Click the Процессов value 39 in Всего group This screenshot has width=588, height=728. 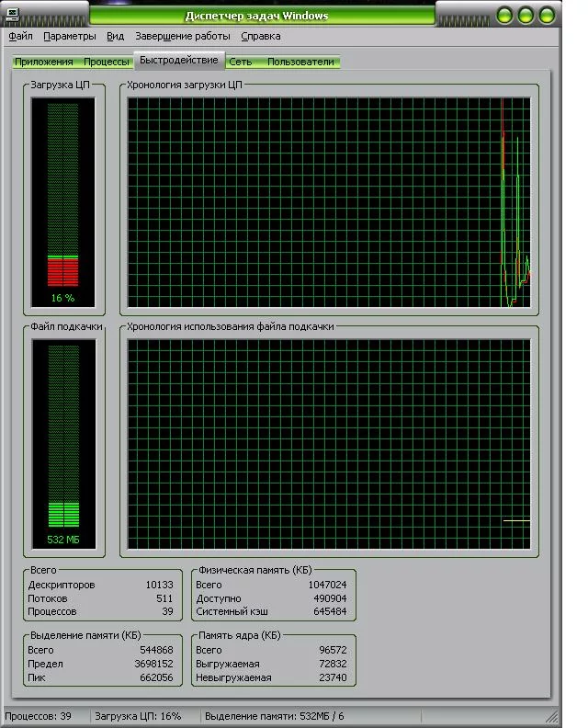(x=167, y=611)
